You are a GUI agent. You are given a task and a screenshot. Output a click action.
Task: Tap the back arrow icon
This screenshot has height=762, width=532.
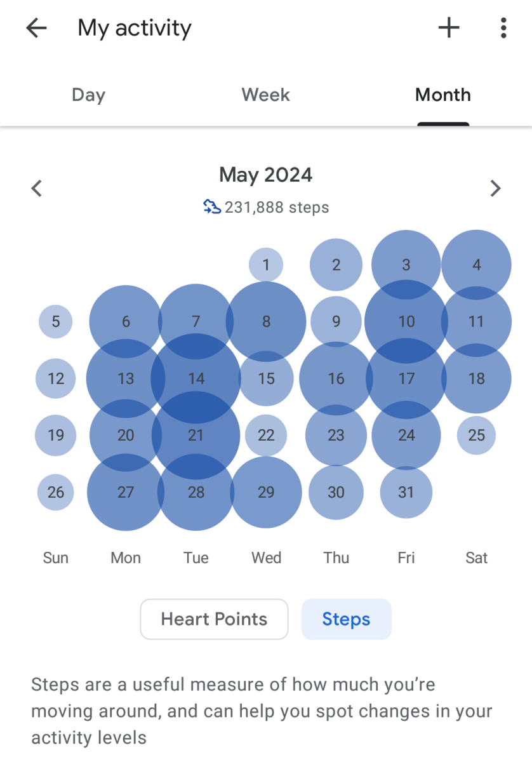pyautogui.click(x=36, y=28)
